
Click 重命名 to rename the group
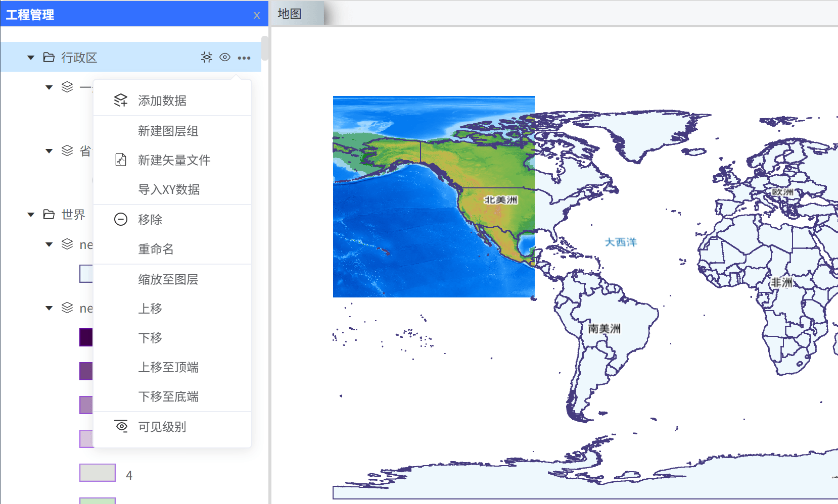pyautogui.click(x=155, y=248)
